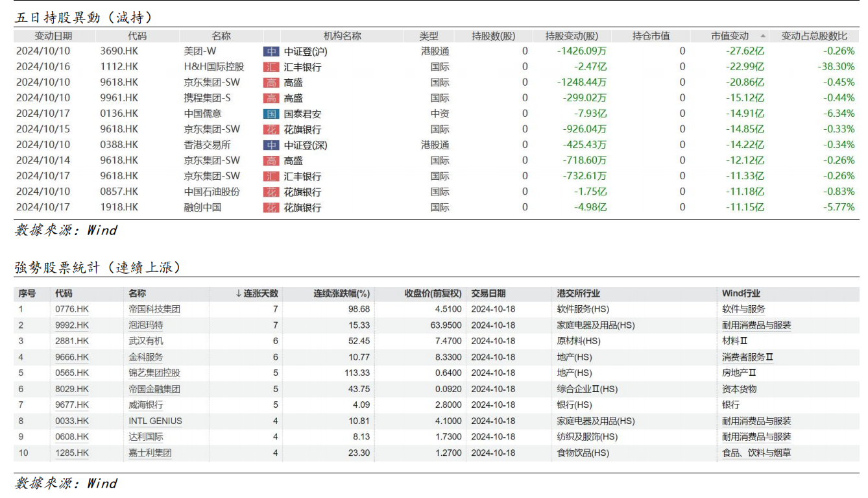Click the 強勢股票統計(連續上漲) section title
868x498 pixels.
click(97, 267)
